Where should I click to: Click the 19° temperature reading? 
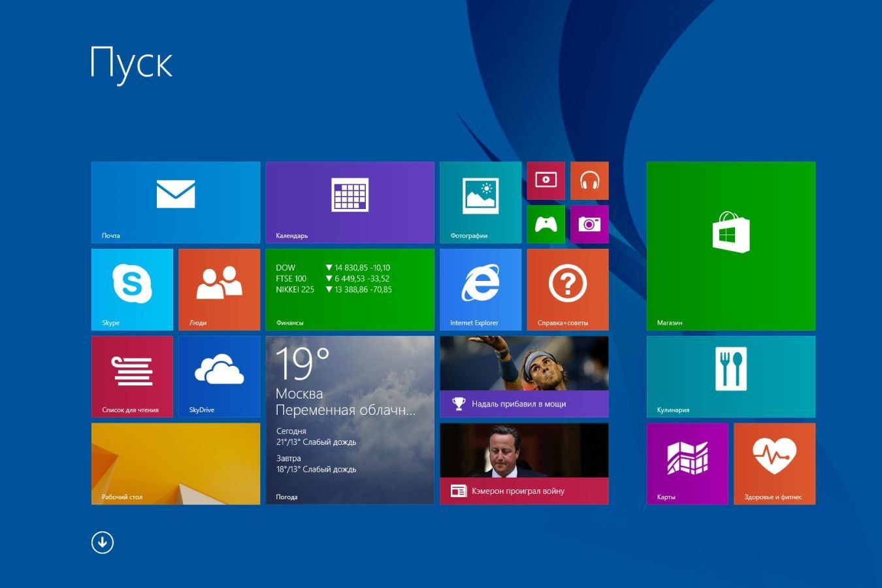pyautogui.click(x=302, y=363)
